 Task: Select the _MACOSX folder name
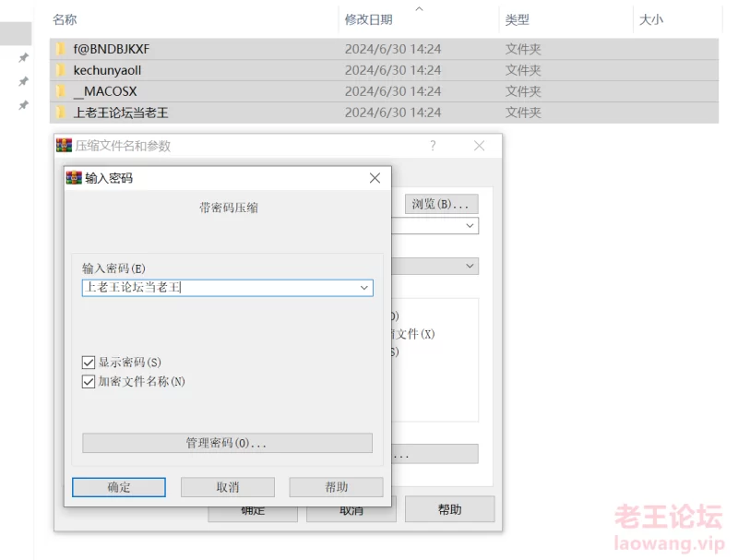pyautogui.click(x=105, y=91)
